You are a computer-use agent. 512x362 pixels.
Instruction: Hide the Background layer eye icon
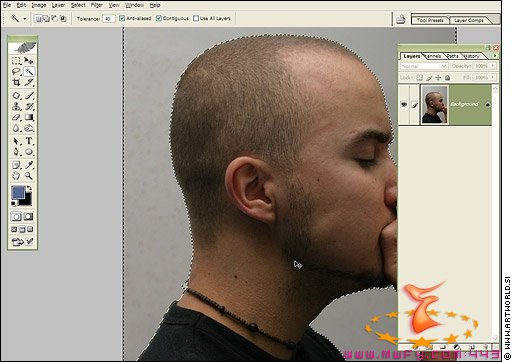[x=404, y=105]
